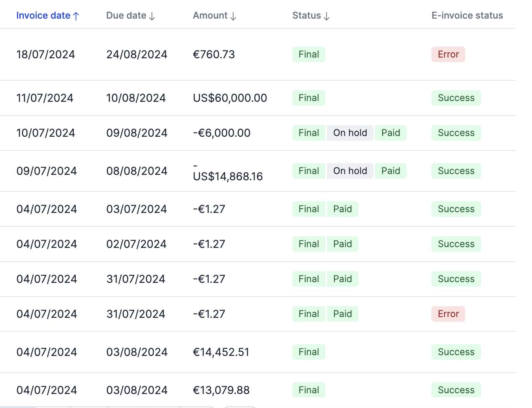Open the invoice dated 18/07/2024

pyautogui.click(x=46, y=54)
